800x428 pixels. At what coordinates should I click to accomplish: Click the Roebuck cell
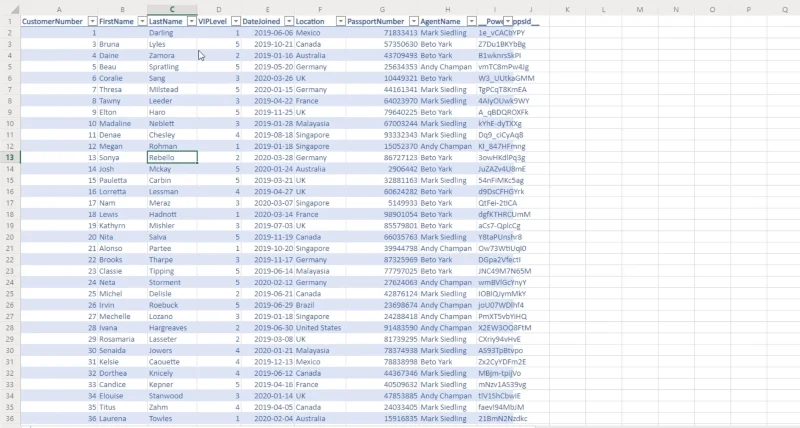click(172, 305)
